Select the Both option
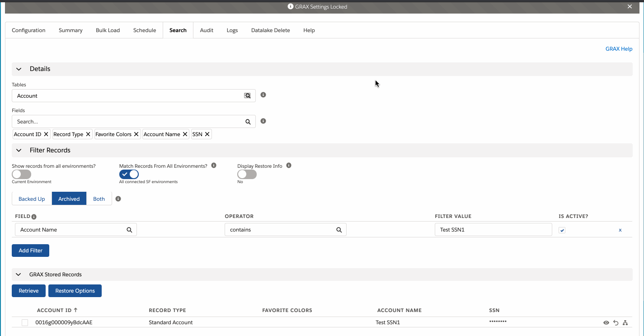Screen dimensions: 644x336 (x=99, y=199)
